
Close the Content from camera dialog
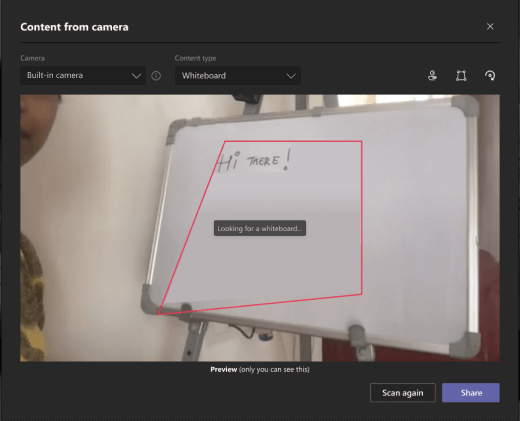click(490, 26)
